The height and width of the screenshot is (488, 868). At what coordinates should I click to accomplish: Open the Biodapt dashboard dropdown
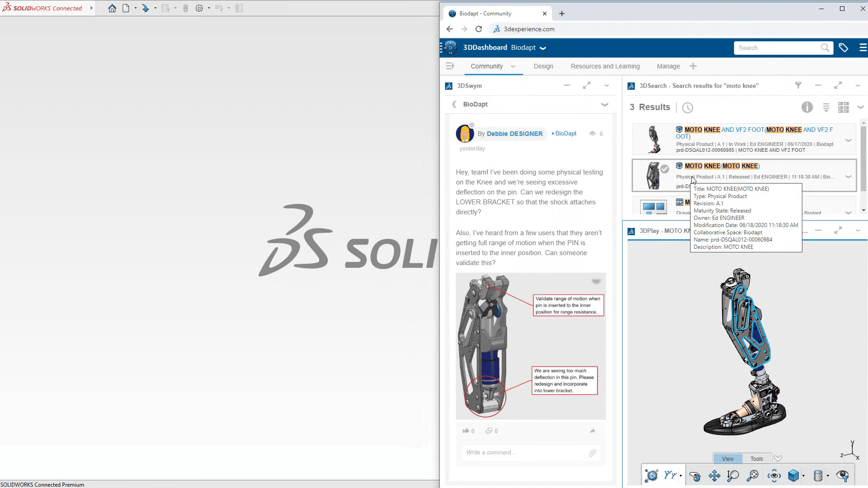tap(543, 48)
